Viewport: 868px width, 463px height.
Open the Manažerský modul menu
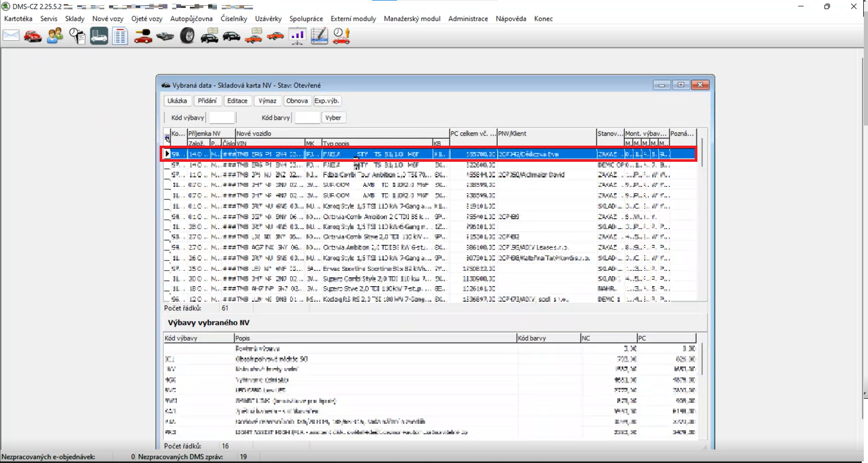click(x=412, y=19)
